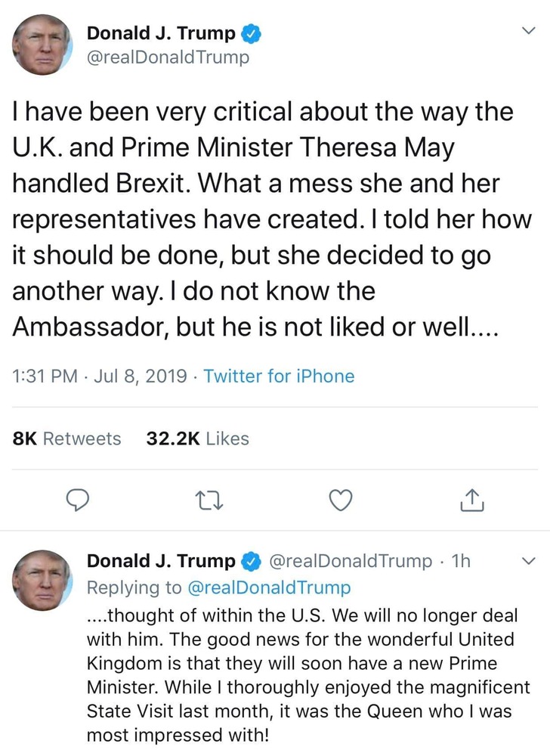View the 32.2K Likes list
The image size is (550, 756).
coord(196,438)
